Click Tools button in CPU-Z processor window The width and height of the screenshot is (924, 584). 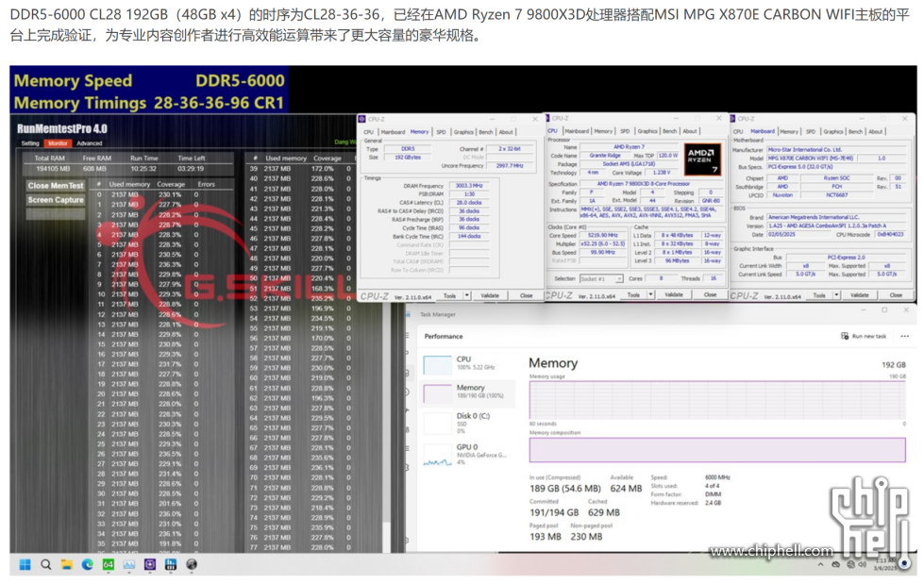(x=633, y=294)
